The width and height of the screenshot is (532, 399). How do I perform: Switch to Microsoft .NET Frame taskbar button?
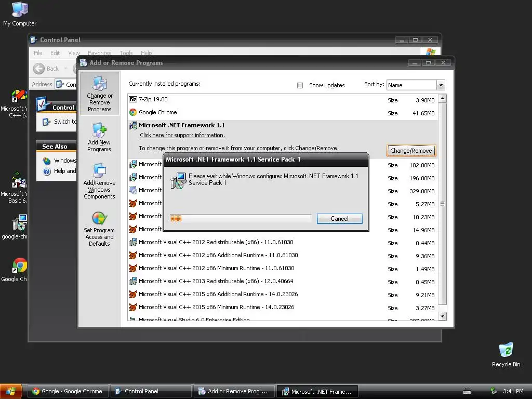[x=317, y=391]
